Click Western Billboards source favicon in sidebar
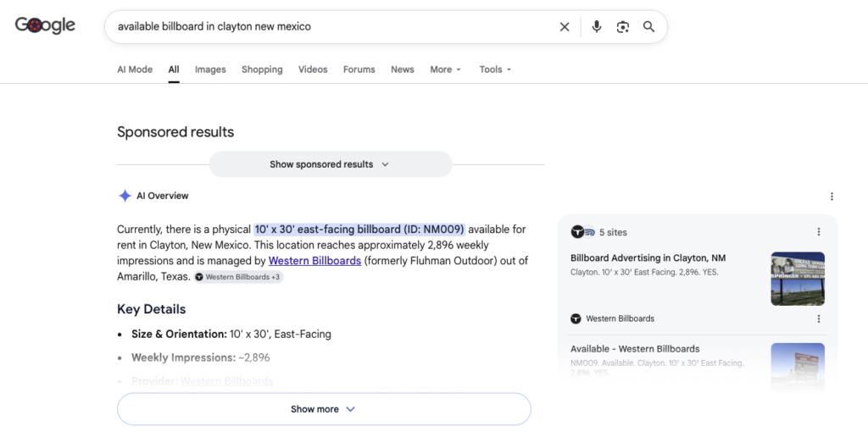The width and height of the screenshot is (868, 432). (576, 318)
